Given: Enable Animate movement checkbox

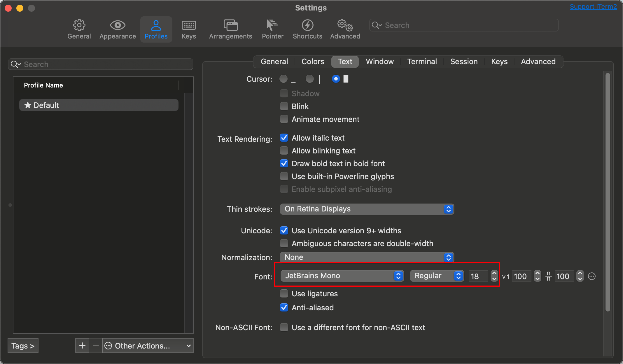Looking at the screenshot, I should [284, 119].
